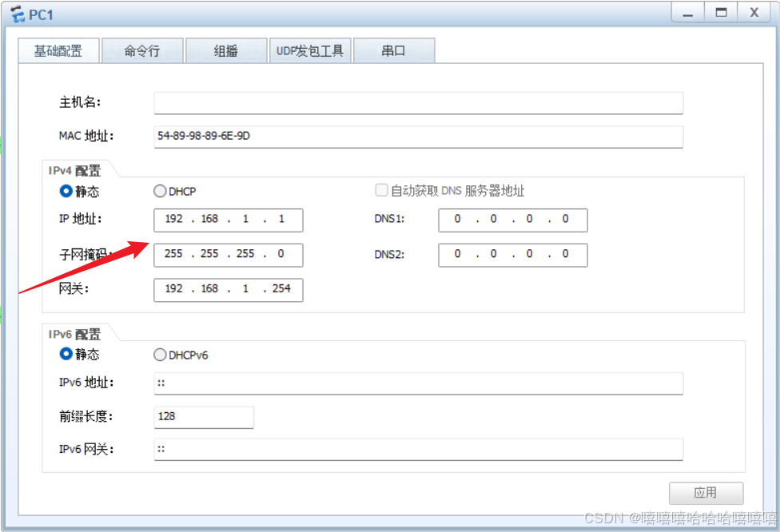Screen dimensions: 780x532
Task: Click the 网关 field 192.168.1.254
Action: click(x=229, y=289)
